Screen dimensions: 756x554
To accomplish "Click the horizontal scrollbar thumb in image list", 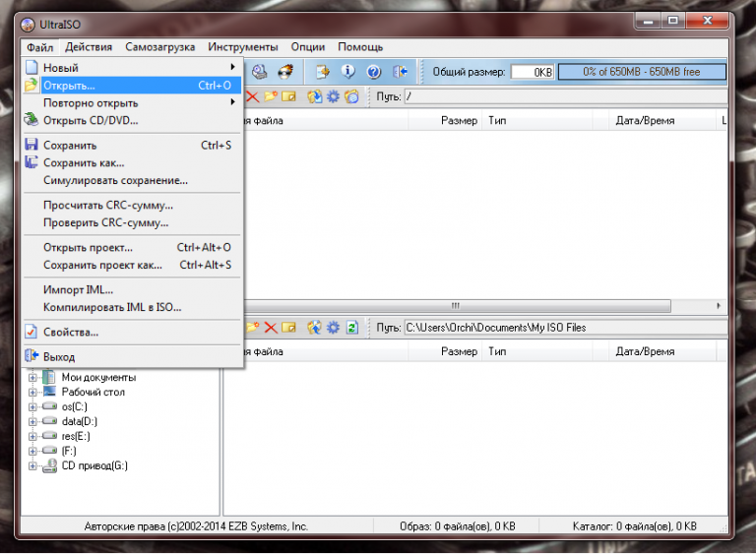I will 457,306.
